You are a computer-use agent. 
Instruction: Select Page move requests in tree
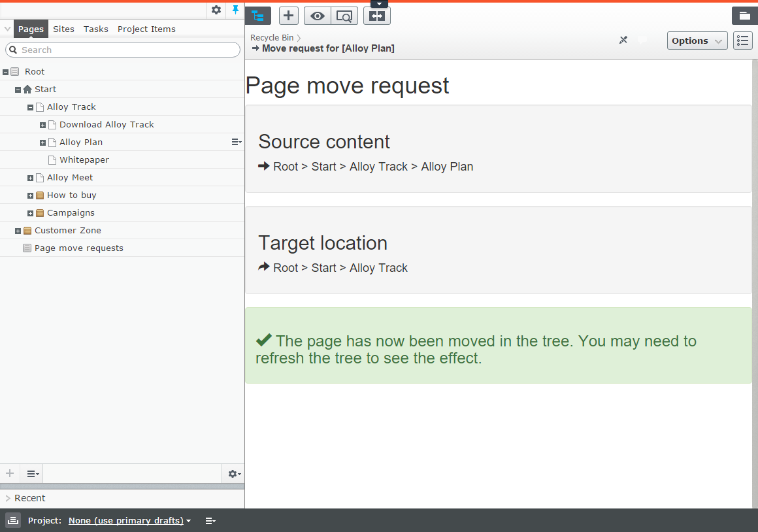(x=78, y=248)
